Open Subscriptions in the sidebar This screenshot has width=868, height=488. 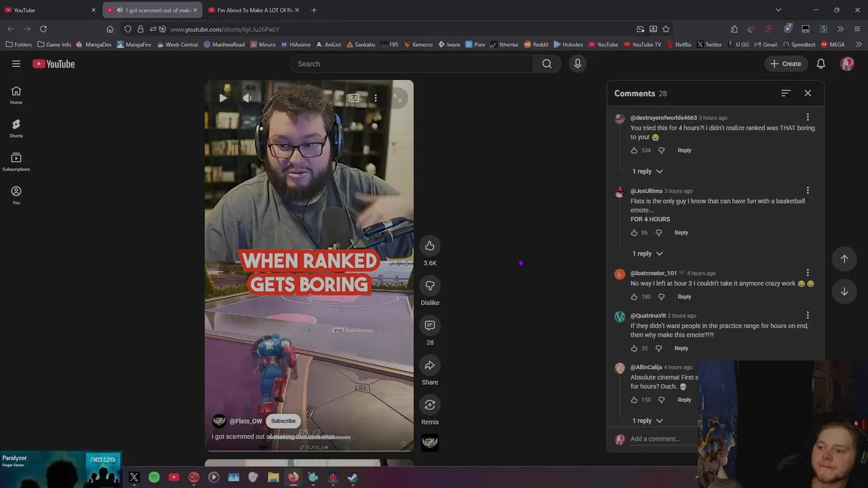coord(16,161)
